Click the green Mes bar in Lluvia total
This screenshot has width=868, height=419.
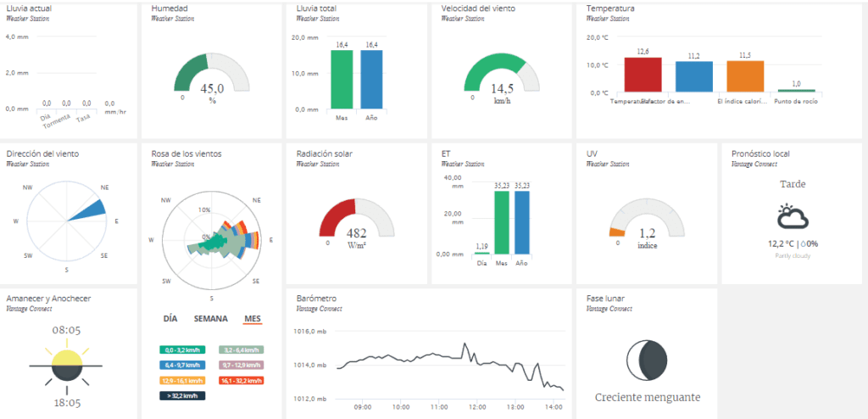click(x=342, y=79)
